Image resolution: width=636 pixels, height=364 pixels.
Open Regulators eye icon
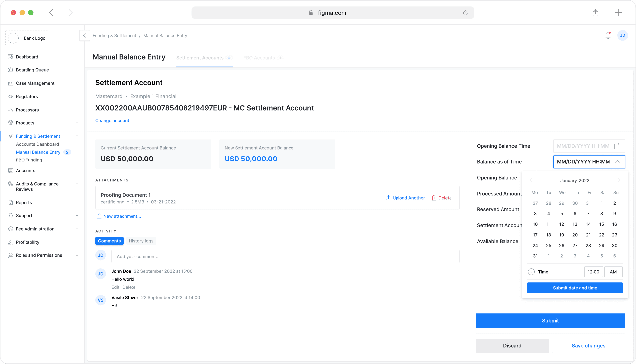click(11, 96)
